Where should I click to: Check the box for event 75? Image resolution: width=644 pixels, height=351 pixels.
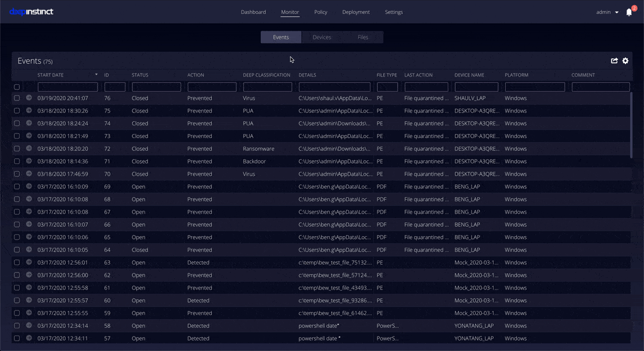[x=17, y=111]
